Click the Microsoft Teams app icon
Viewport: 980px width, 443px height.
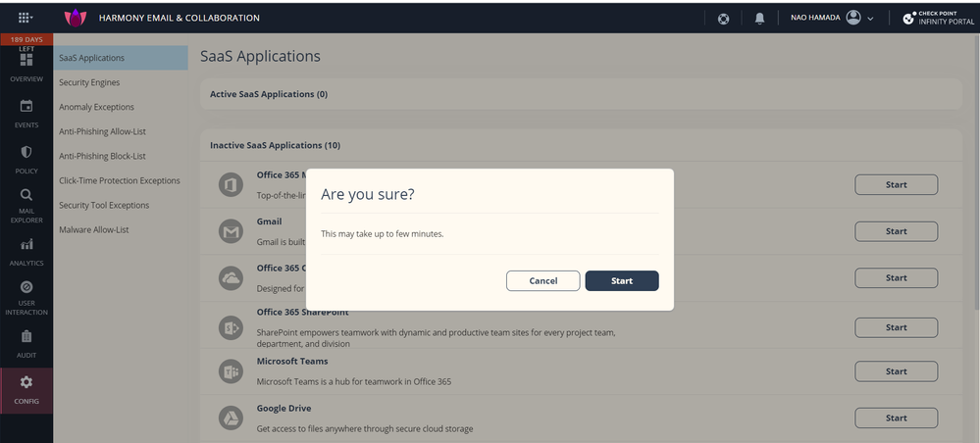click(231, 371)
